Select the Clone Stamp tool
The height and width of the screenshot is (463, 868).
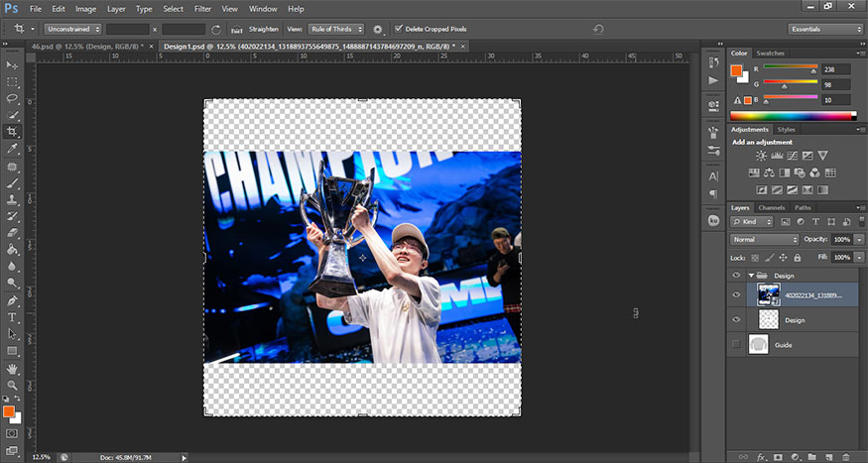click(12, 199)
